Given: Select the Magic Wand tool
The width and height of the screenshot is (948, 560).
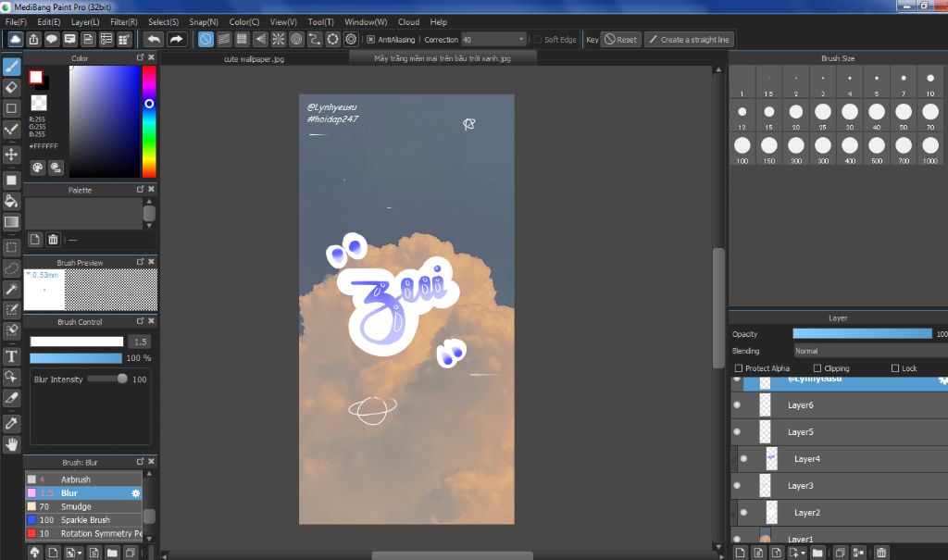Looking at the screenshot, I should click(11, 289).
